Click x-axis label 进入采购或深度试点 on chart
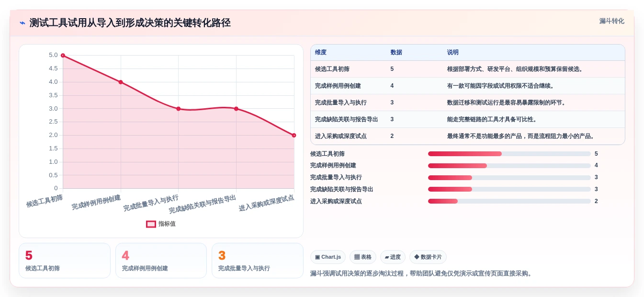 pyautogui.click(x=266, y=203)
